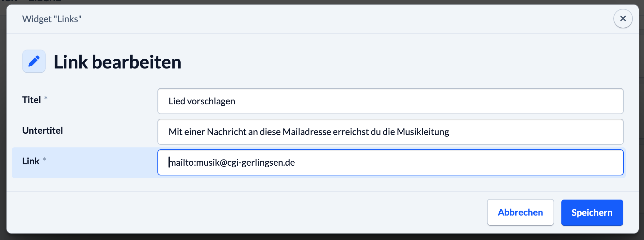Click the required asterisk beside Titel
644x240 pixels.
coord(46,98)
